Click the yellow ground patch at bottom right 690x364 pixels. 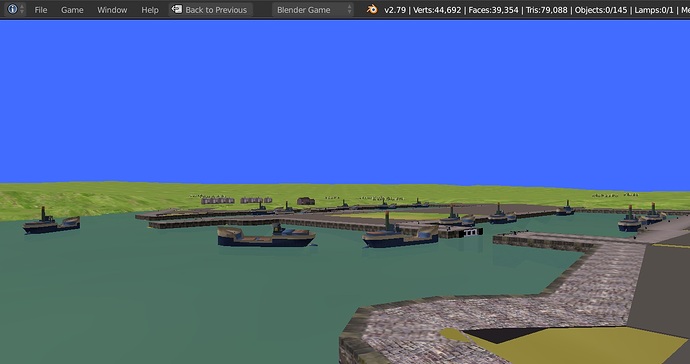(572, 347)
